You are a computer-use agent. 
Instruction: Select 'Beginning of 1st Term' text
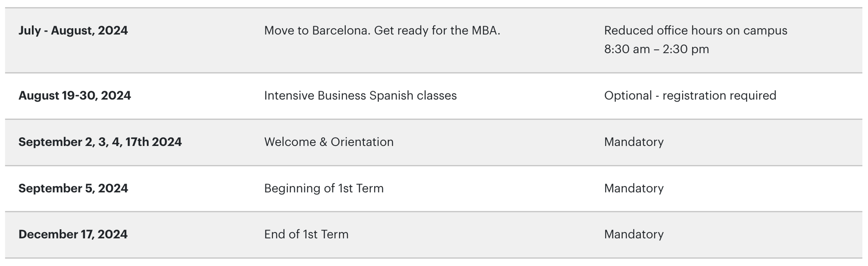(323, 188)
